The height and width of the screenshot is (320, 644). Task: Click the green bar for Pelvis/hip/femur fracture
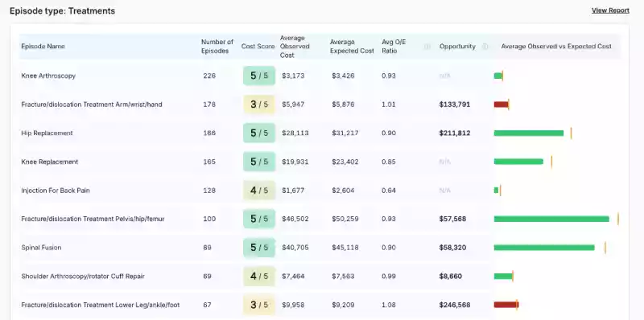[551, 219]
